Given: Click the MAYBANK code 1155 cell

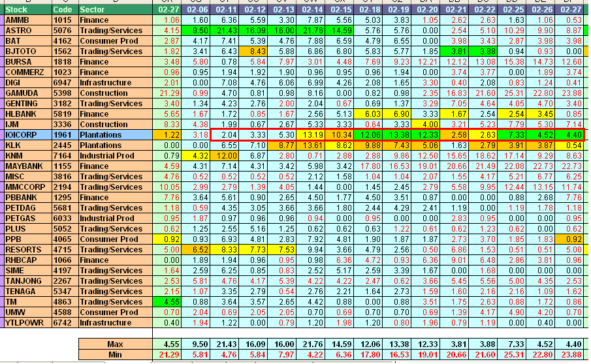Looking at the screenshot, I should (x=64, y=166).
